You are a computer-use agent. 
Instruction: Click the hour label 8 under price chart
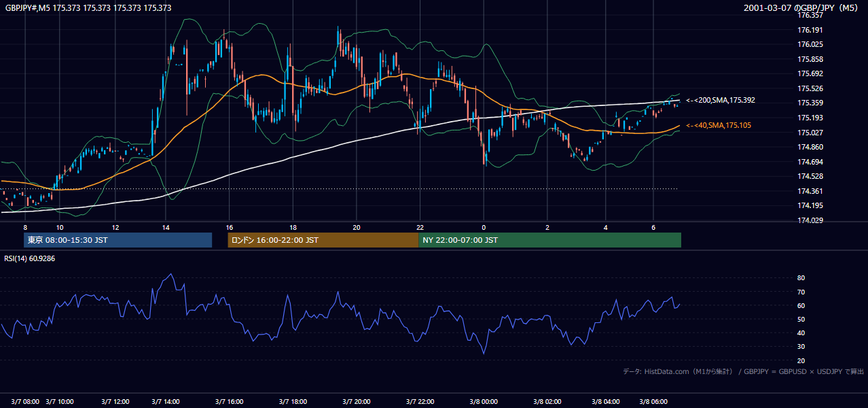25,227
